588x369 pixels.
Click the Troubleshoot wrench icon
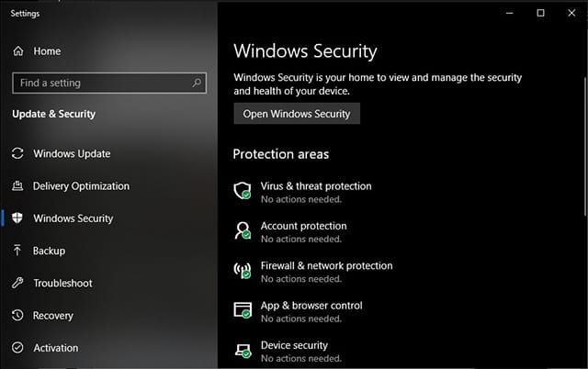pyautogui.click(x=17, y=283)
